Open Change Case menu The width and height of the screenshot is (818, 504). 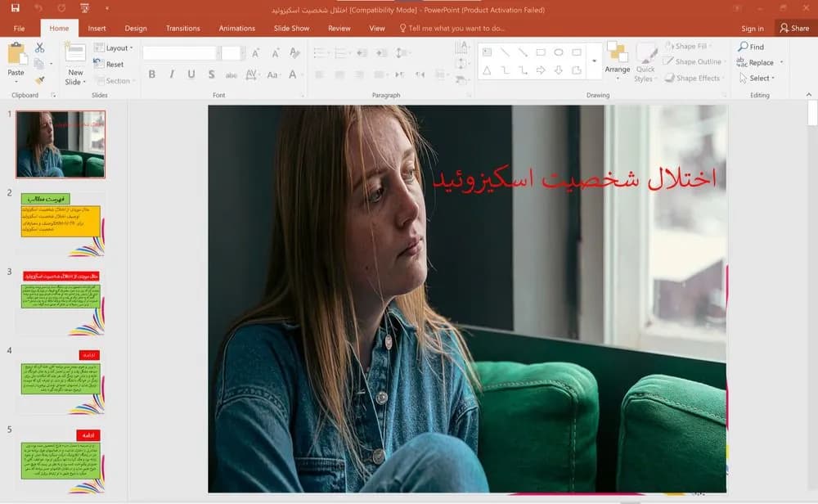click(x=272, y=74)
